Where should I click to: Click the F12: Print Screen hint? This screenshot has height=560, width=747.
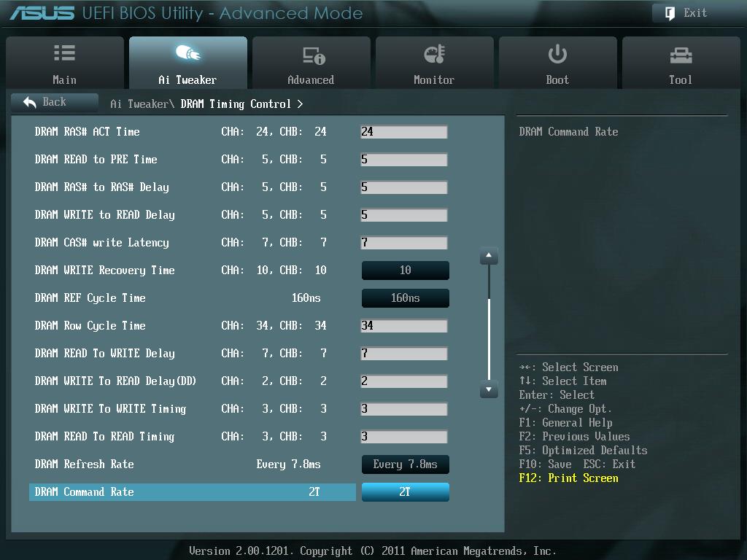(568, 478)
